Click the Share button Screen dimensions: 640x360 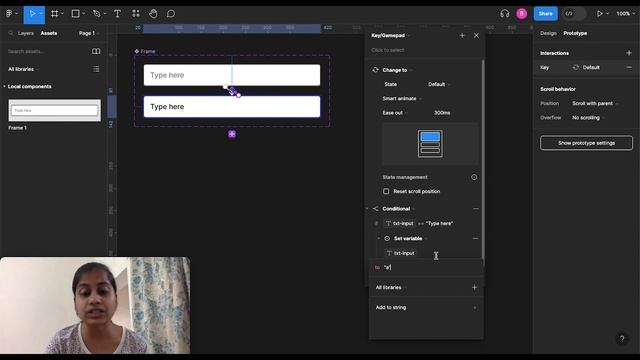(x=545, y=14)
